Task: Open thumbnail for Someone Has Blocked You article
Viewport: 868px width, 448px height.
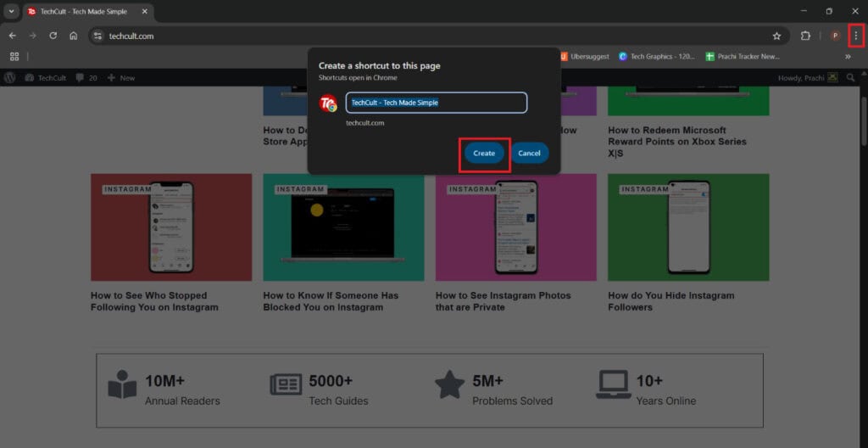Action: pos(344,227)
